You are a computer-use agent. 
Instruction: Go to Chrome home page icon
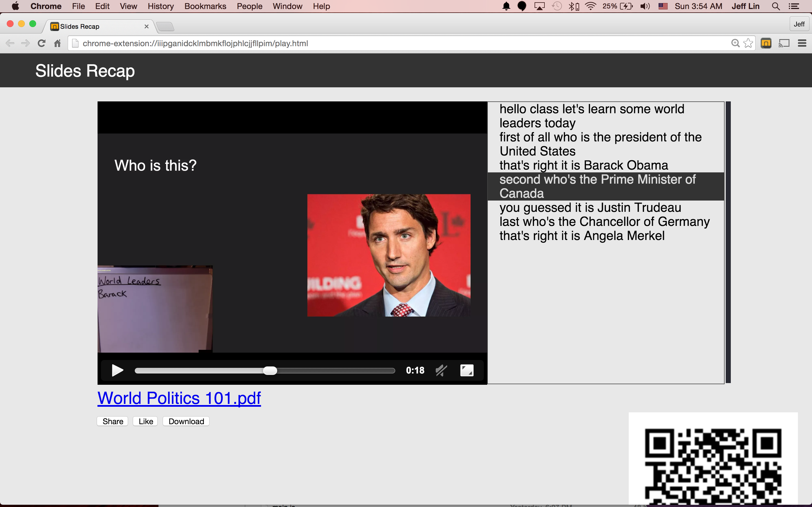[58, 43]
